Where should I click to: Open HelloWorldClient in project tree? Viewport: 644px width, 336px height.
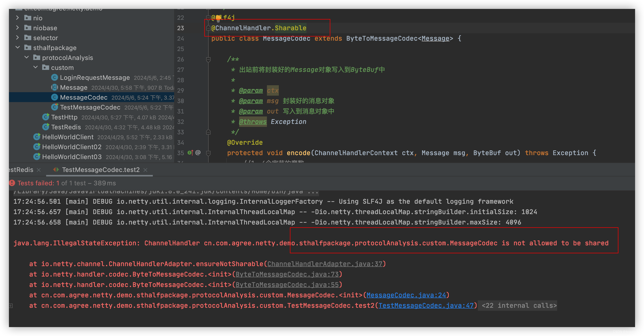[x=68, y=137]
